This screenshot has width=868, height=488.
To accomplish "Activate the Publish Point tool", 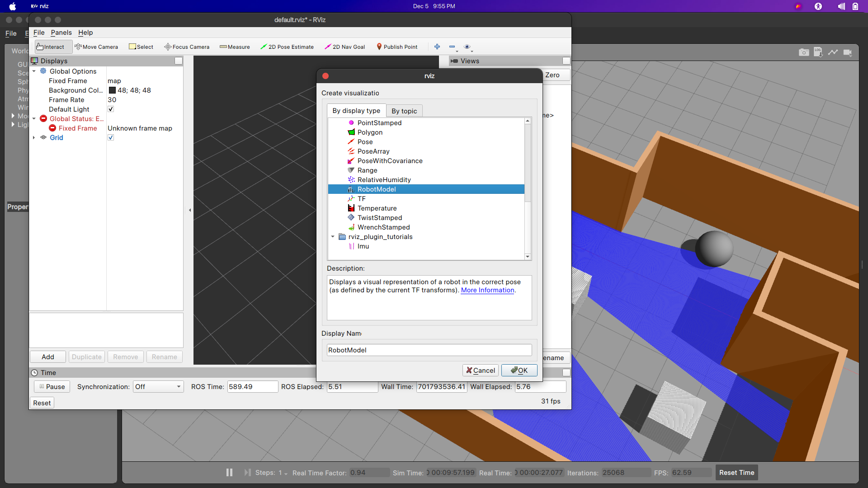I will click(x=396, y=47).
